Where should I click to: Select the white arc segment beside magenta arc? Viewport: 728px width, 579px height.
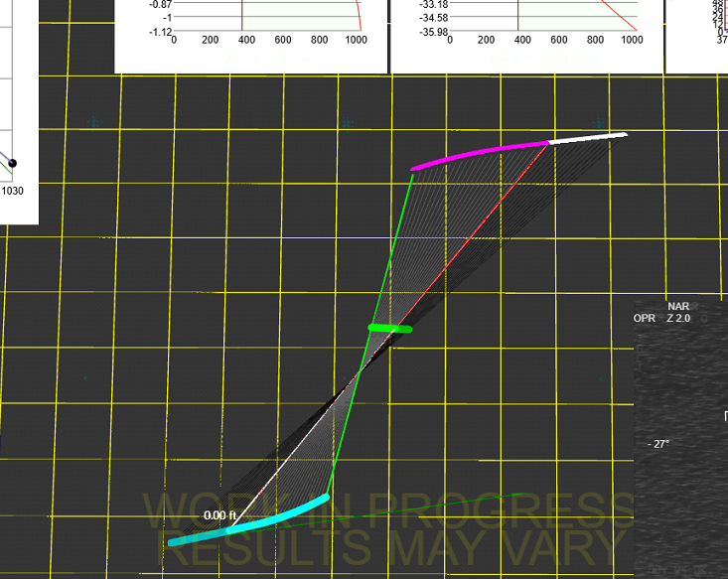point(587,138)
